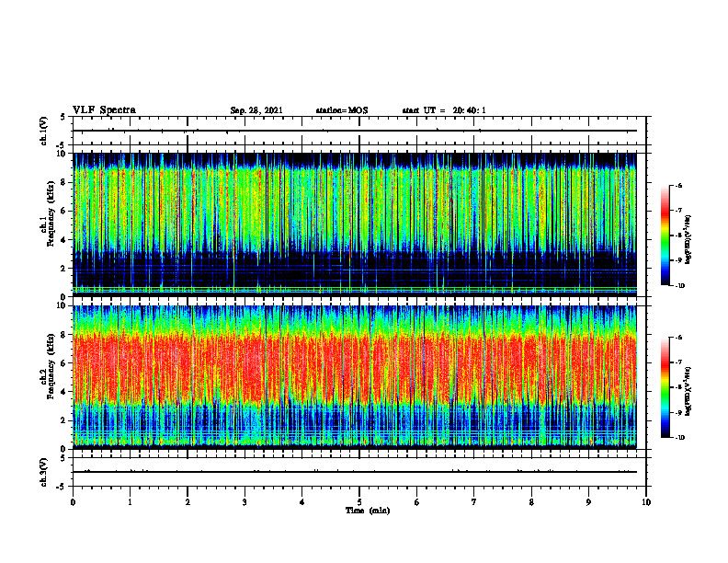Select the date text "Sep. 28, 2021"
The image size is (728, 563).
click(x=256, y=110)
